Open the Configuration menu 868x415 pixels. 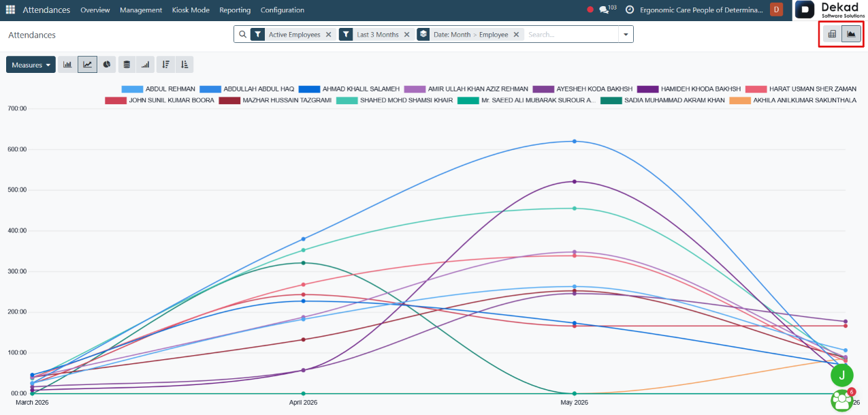pyautogui.click(x=283, y=10)
